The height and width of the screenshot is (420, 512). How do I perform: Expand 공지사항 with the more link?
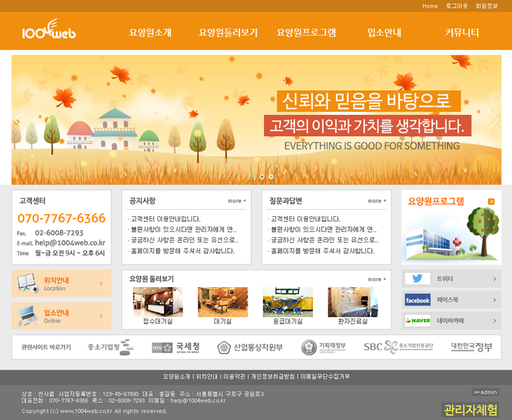click(x=237, y=201)
